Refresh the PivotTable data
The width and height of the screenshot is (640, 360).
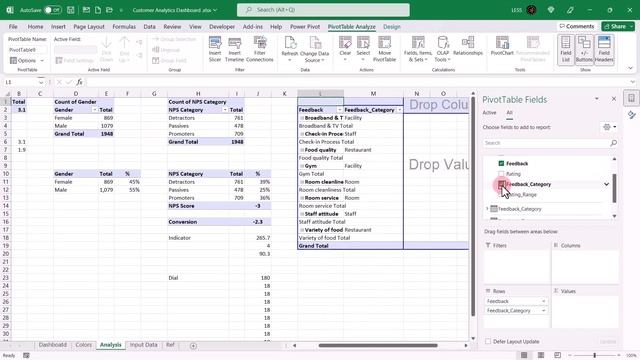[290, 49]
